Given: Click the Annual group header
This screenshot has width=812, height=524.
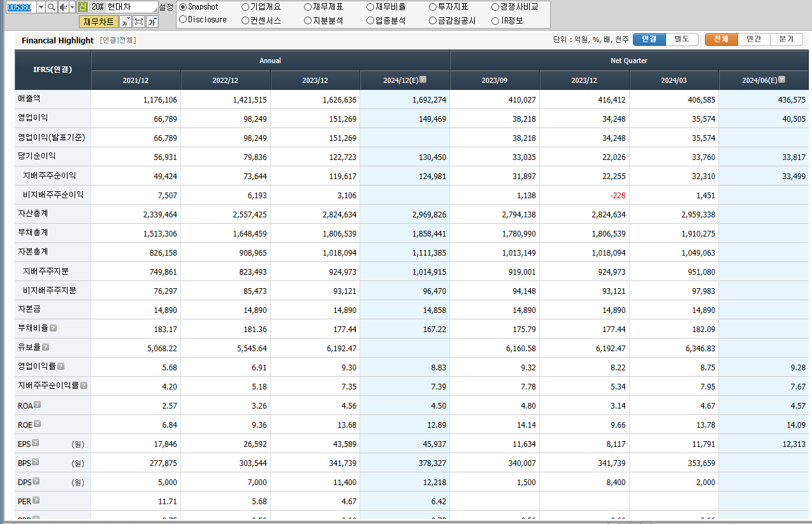Looking at the screenshot, I should point(270,61).
